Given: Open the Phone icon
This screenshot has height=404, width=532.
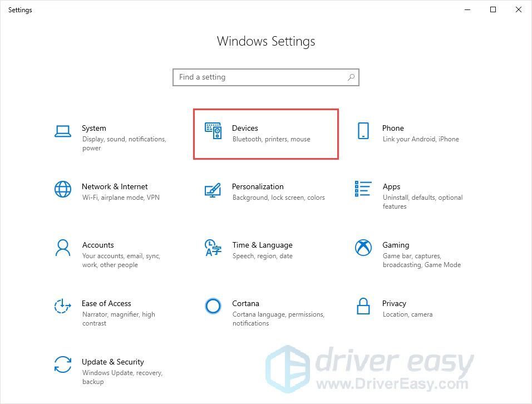Looking at the screenshot, I should click(x=363, y=131).
